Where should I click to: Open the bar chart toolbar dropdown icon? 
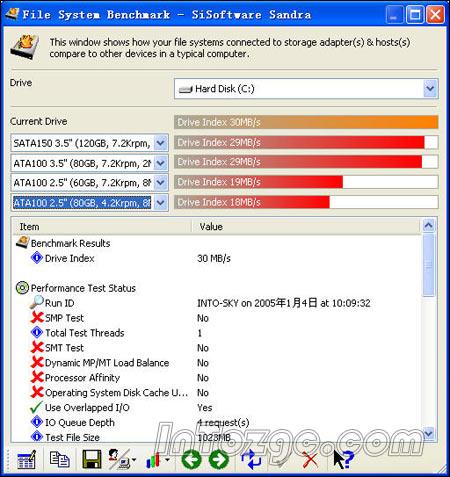tap(157, 460)
